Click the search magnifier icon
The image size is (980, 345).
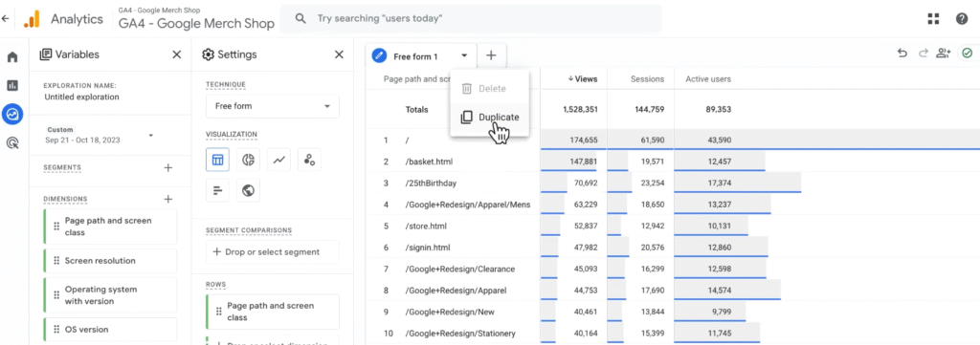click(301, 19)
